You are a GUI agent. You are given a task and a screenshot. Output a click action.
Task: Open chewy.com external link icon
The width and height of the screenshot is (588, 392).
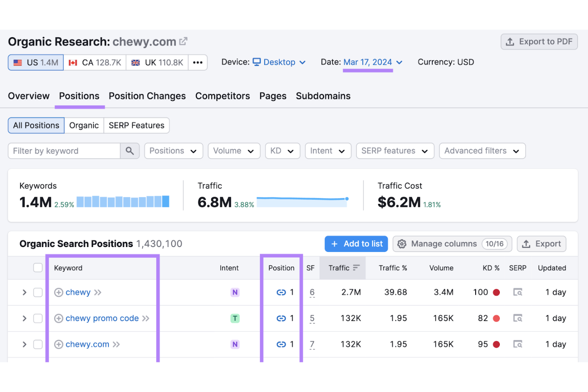183,41
